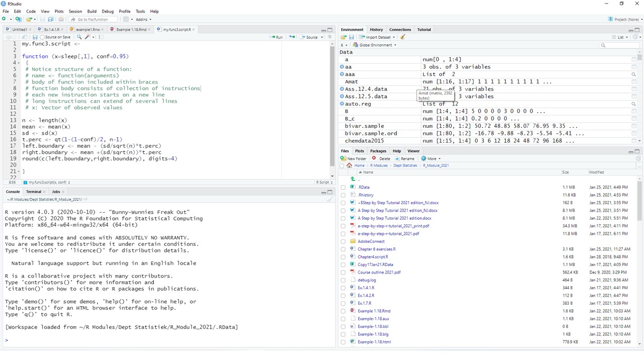Enable the Source on Save checkbox
This screenshot has width=644, height=362.
(42, 37)
